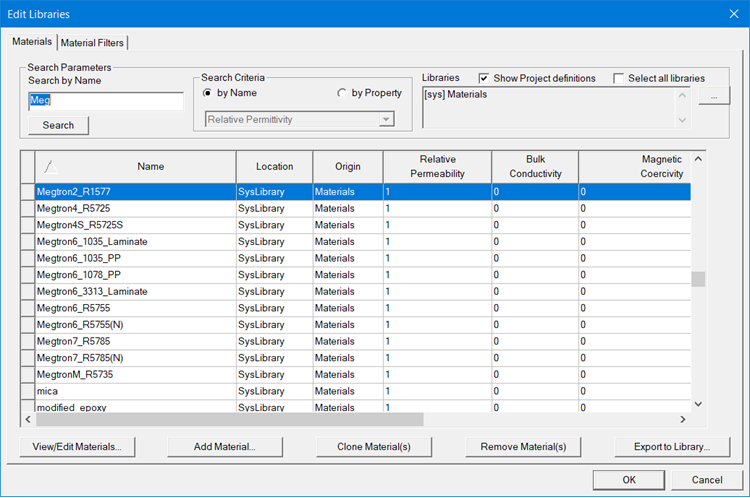Click the table scroll up arrow
This screenshot has width=750, height=498.
pos(698,159)
